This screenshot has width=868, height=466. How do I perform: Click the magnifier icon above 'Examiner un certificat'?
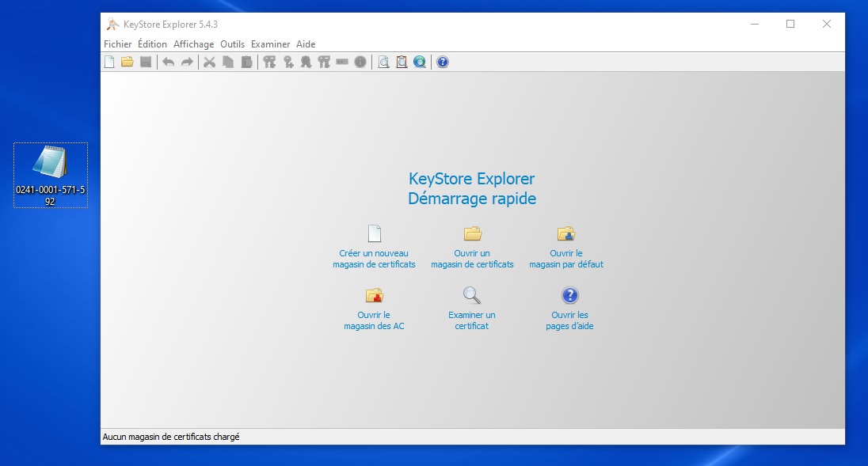point(472,295)
